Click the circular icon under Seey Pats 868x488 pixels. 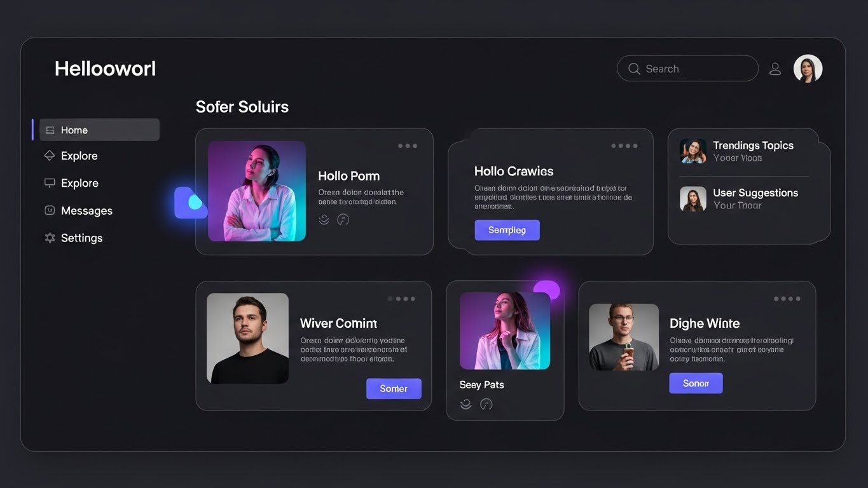click(x=486, y=404)
